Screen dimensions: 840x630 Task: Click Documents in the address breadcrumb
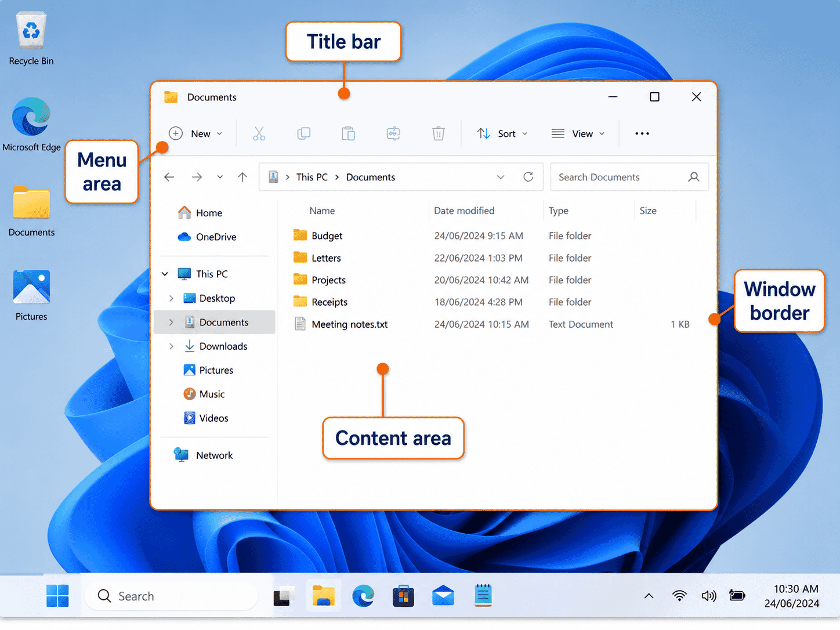click(371, 177)
